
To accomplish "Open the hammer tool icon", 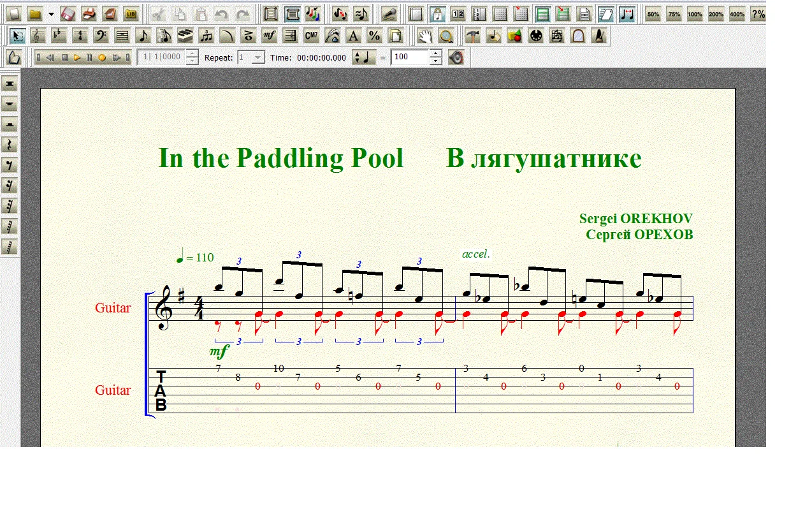I will [x=472, y=36].
